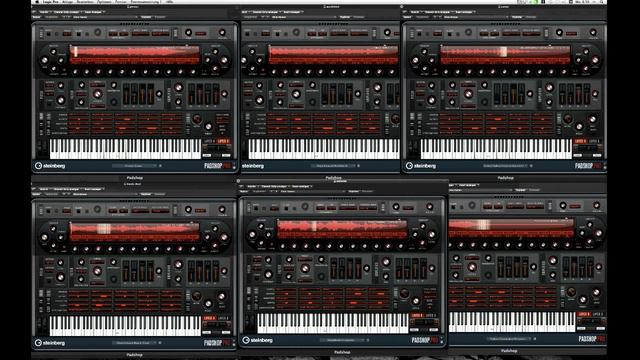This screenshot has width=640, height=360.
Task: Open the Hilfe menu
Action: (170, 2)
